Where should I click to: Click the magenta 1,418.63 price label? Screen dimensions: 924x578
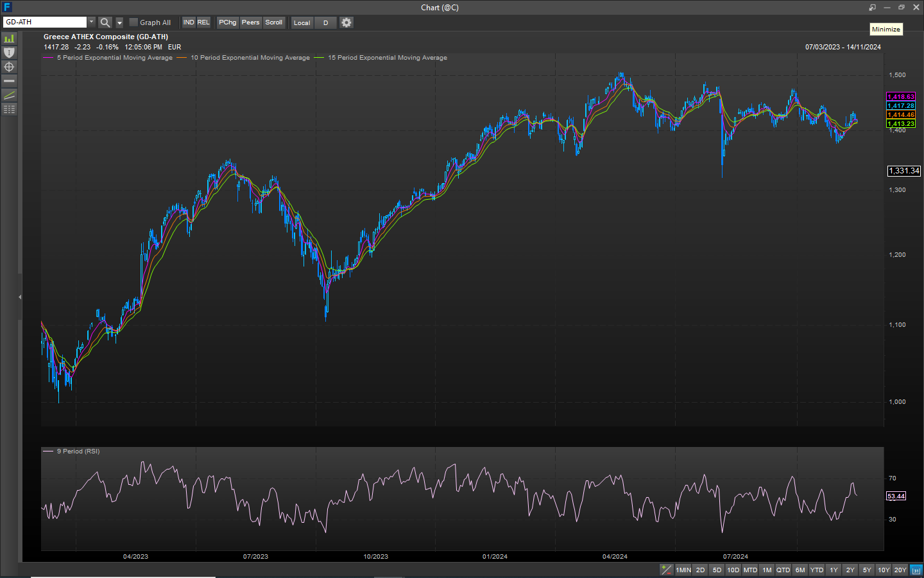(901, 97)
